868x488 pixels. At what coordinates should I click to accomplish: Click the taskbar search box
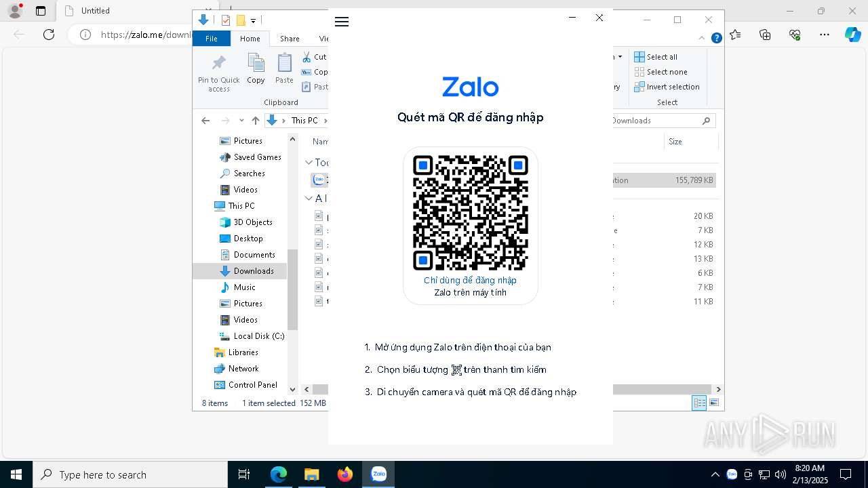(x=130, y=474)
